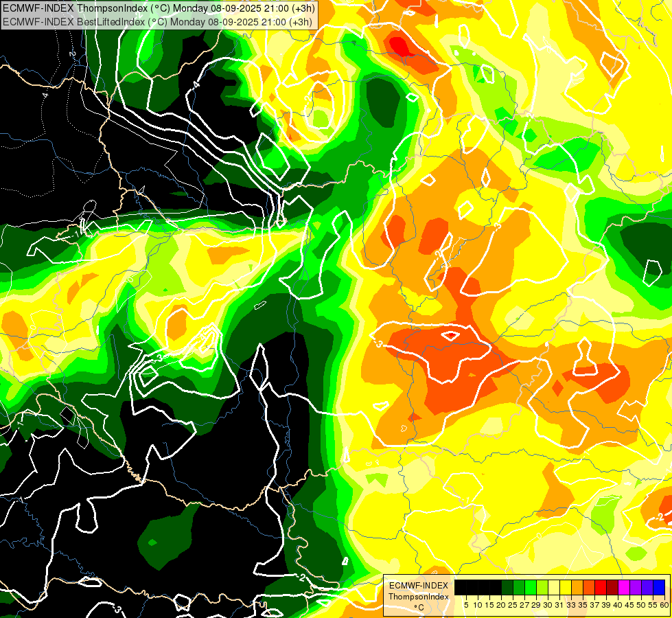The width and height of the screenshot is (672, 618).
Task: Select the violet legend swatch (50-55)
Action: pyautogui.click(x=647, y=588)
